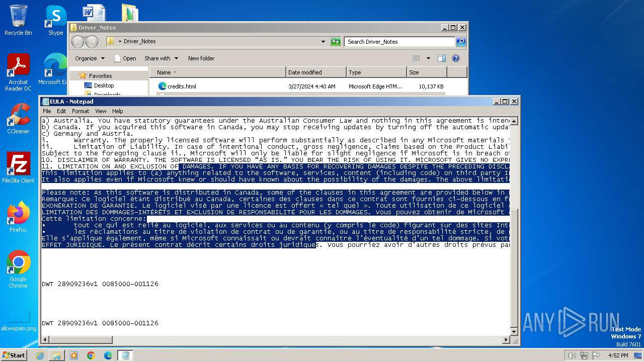This screenshot has width=644, height=362.
Task: Click the clock showing 4:52 PM
Action: [x=618, y=355]
